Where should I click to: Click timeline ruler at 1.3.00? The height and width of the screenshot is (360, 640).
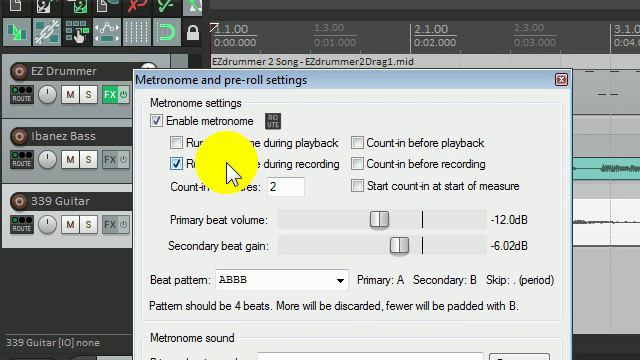(329, 28)
